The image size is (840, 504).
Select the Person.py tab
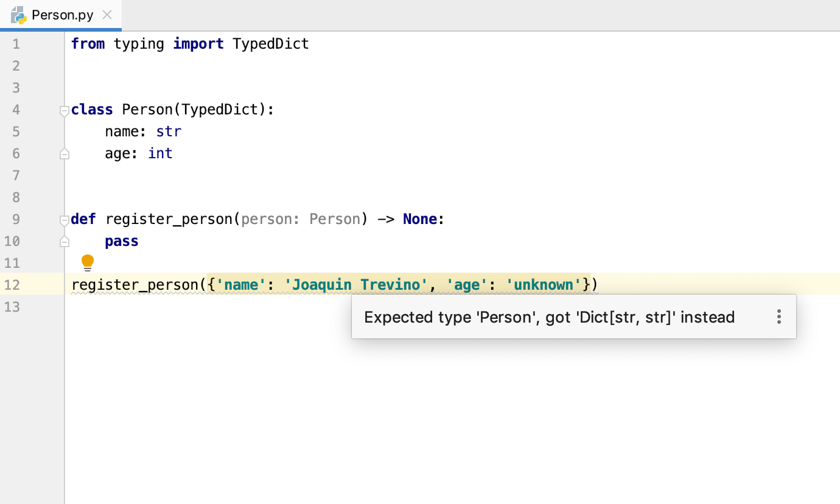point(61,15)
